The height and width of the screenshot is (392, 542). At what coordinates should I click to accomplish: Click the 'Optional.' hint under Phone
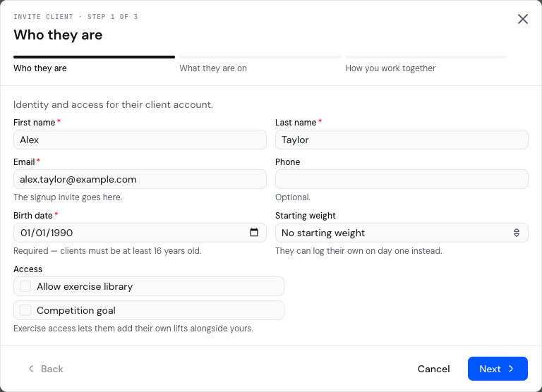click(293, 197)
